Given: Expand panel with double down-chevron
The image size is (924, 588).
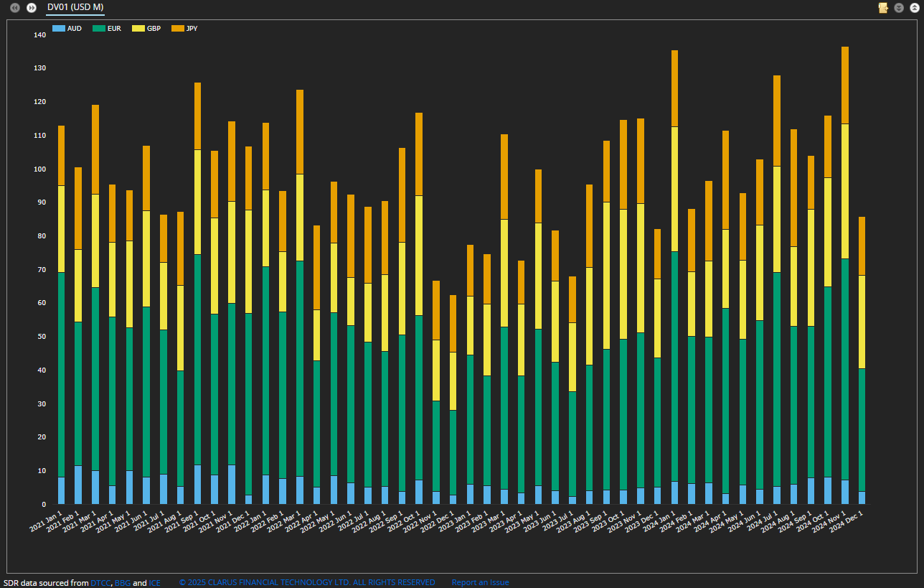Looking at the screenshot, I should tap(899, 7).
